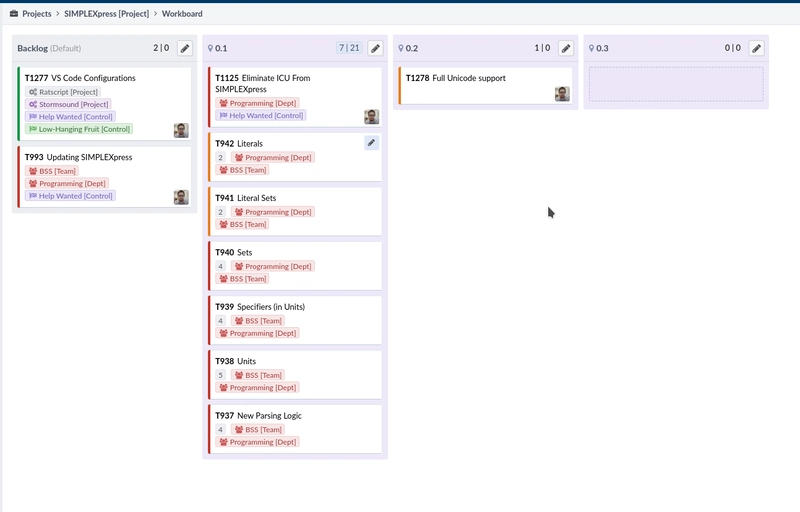Click the Stormsound [Project] tag
The image size is (800, 512).
coord(68,104)
